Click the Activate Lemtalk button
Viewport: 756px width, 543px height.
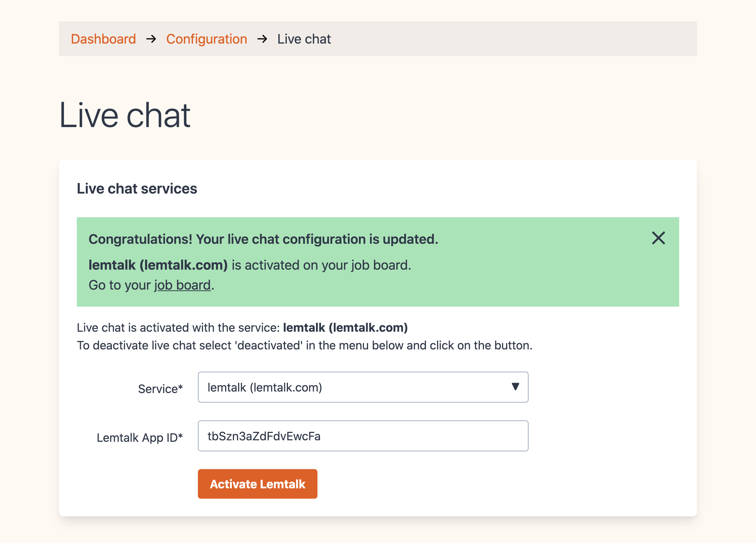258,484
